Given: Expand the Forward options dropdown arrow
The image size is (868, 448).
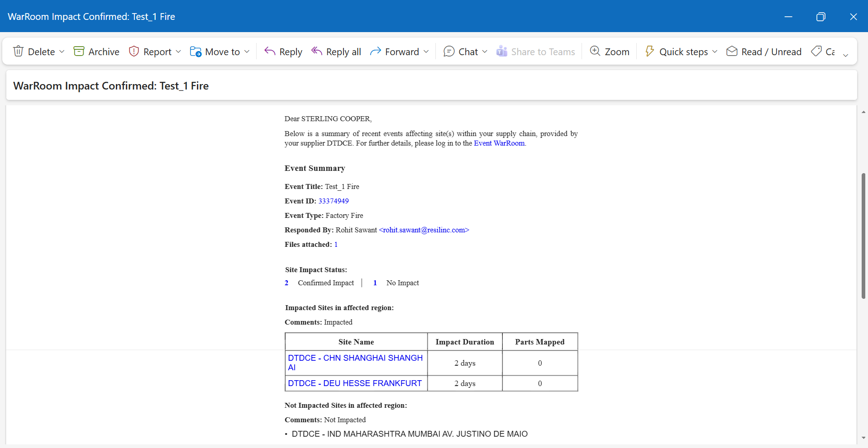Looking at the screenshot, I should pos(426,52).
